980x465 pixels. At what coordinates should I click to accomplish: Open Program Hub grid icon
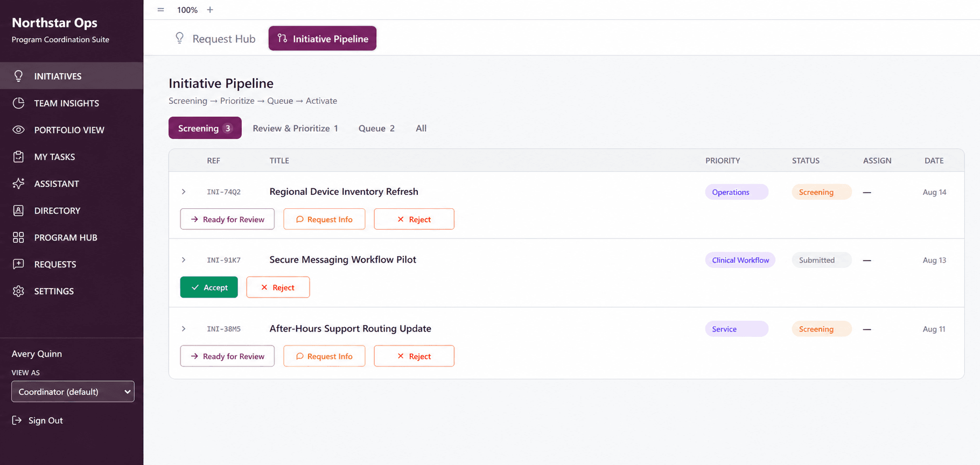pos(18,237)
